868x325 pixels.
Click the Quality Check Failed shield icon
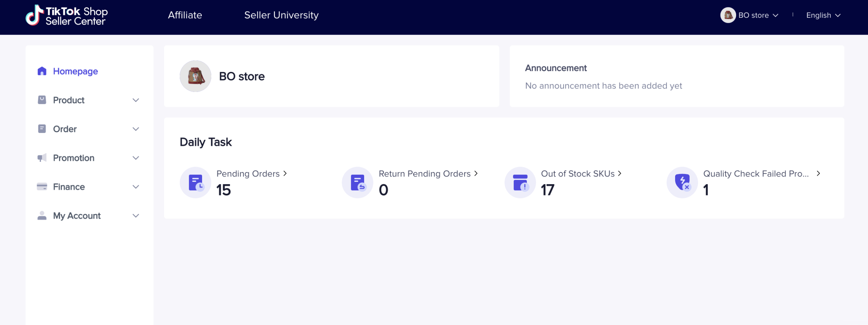coord(682,183)
